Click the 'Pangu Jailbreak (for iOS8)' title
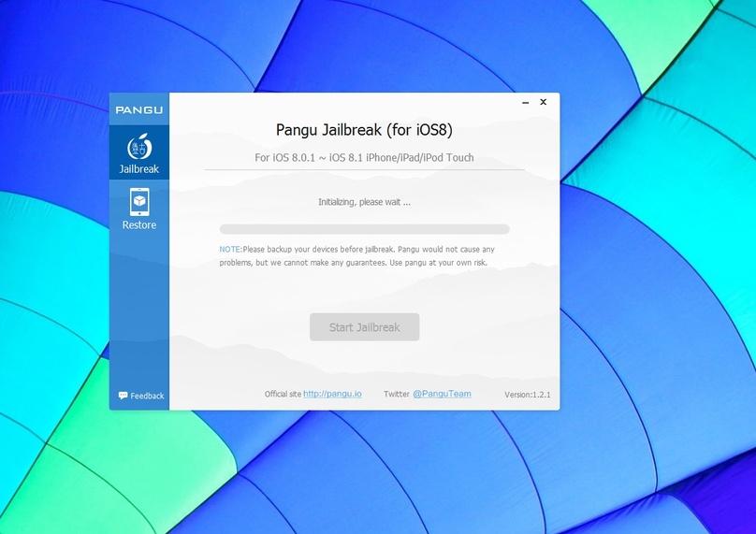This screenshot has height=534, width=756. tap(365, 130)
